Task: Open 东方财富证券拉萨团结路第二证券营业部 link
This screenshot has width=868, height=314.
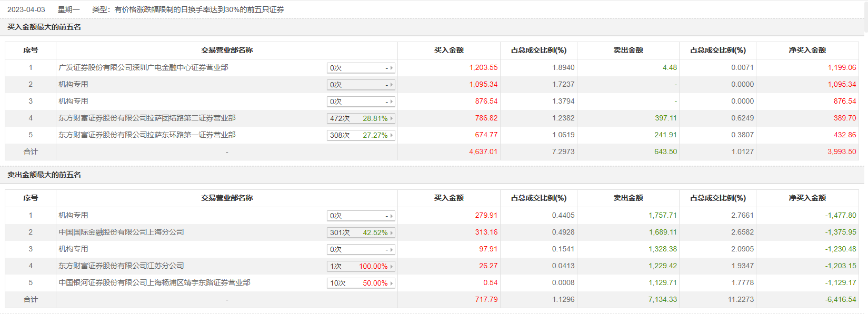Action: 147,118
